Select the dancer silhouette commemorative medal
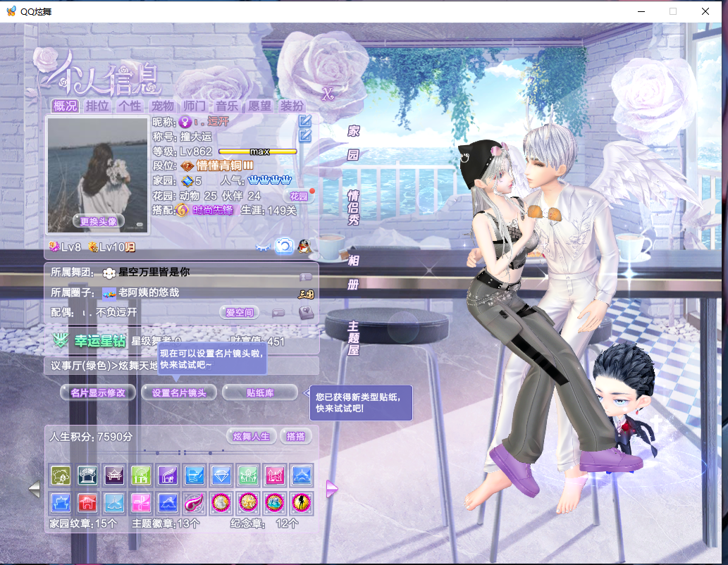The image size is (728, 565). pyautogui.click(x=302, y=503)
